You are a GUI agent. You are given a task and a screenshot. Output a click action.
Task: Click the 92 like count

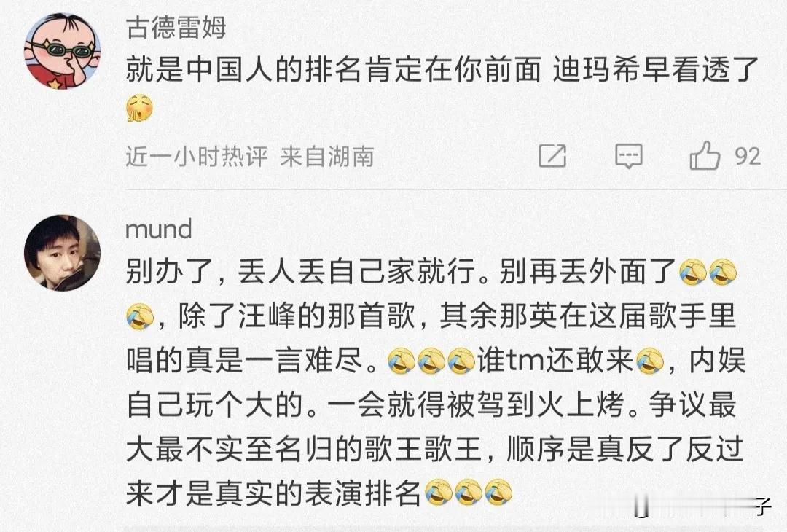pyautogui.click(x=748, y=157)
